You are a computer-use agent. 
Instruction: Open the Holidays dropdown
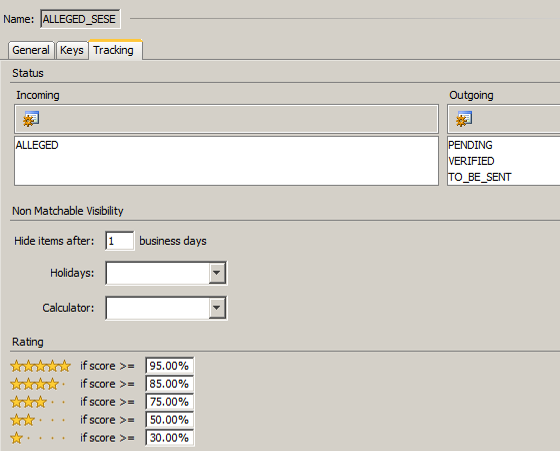217,273
